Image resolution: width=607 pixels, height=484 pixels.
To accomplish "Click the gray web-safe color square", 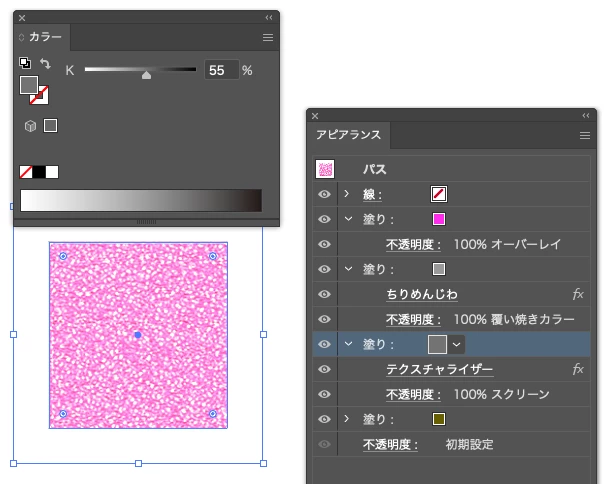I will 50,125.
